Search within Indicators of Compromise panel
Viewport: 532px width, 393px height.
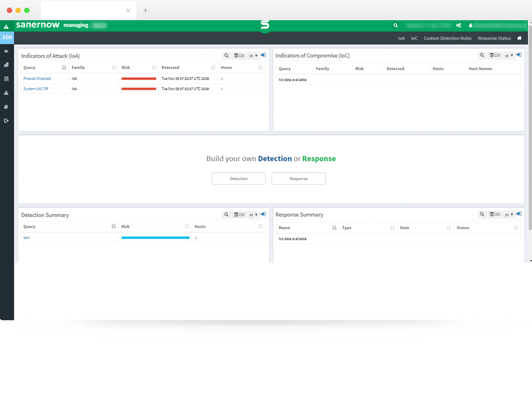pos(482,55)
